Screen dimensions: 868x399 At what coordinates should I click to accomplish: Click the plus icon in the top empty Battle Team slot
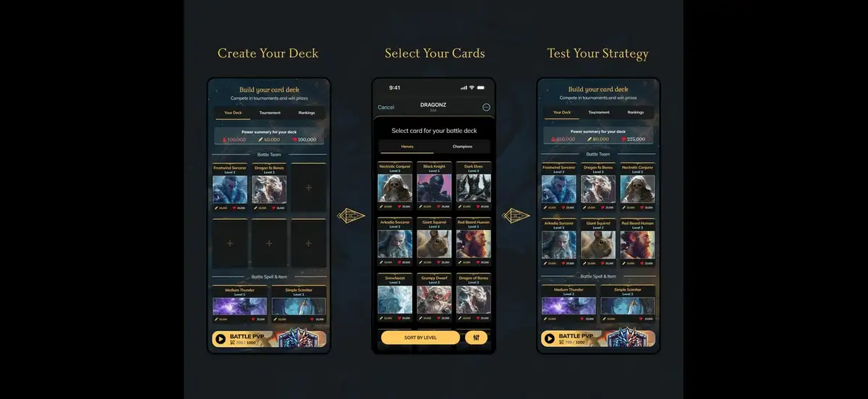point(308,188)
